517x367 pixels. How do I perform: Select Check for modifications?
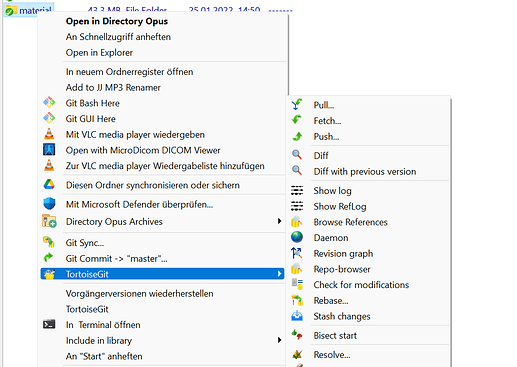[361, 285]
